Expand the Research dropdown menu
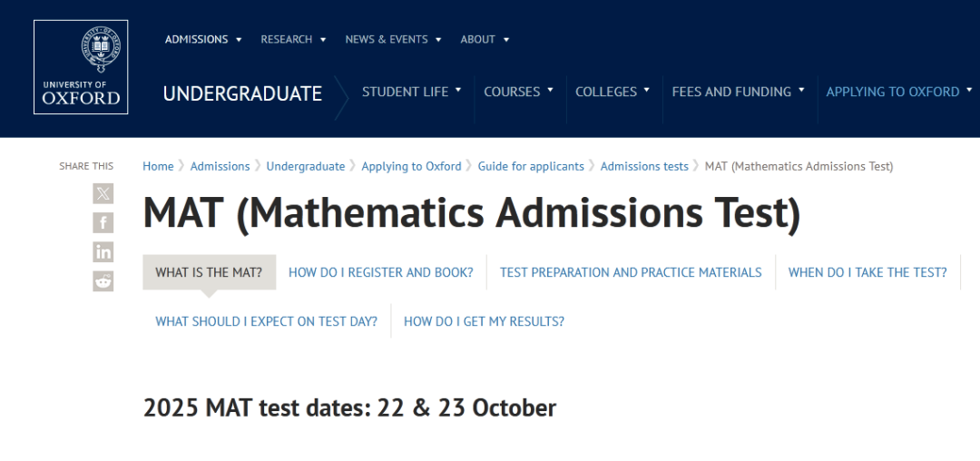This screenshot has width=980, height=461. point(293,39)
